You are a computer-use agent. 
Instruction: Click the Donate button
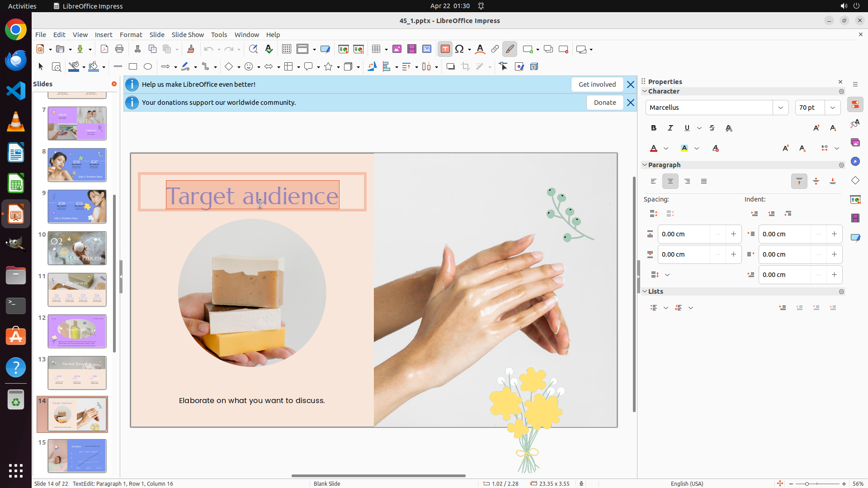[604, 103]
